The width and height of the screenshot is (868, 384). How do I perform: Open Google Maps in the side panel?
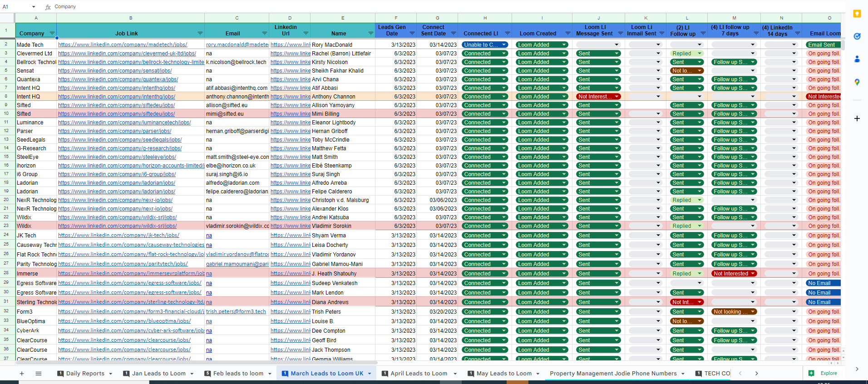(857, 82)
